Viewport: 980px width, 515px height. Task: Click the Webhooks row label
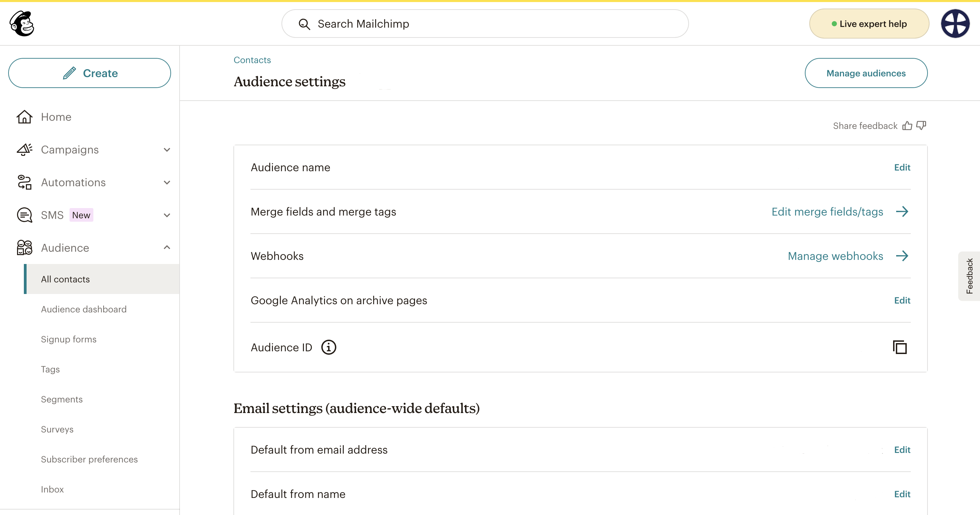277,256
